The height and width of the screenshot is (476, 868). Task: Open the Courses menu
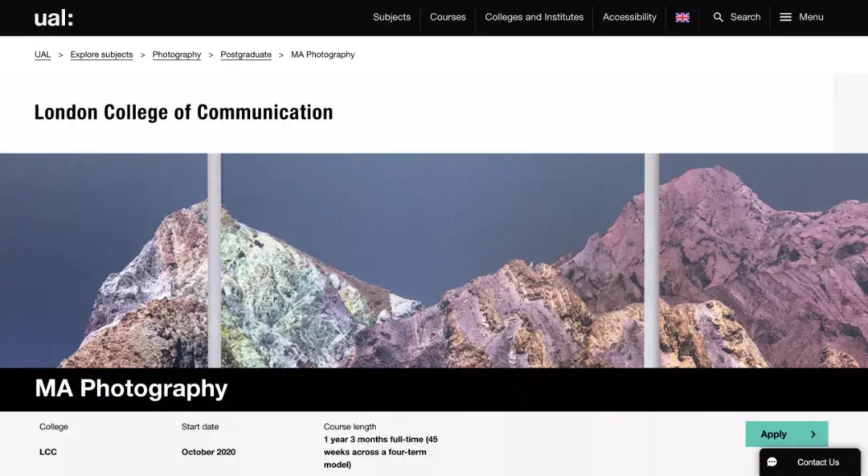pos(448,17)
